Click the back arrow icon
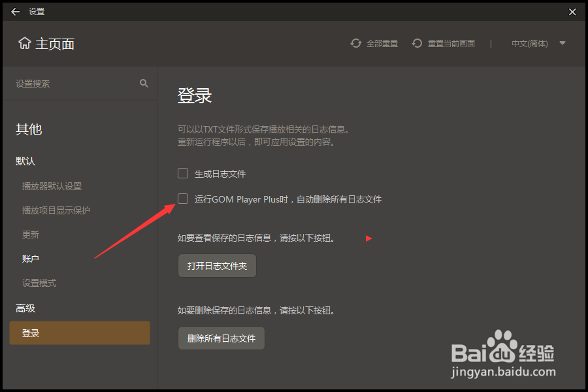588x392 pixels. coord(16,12)
